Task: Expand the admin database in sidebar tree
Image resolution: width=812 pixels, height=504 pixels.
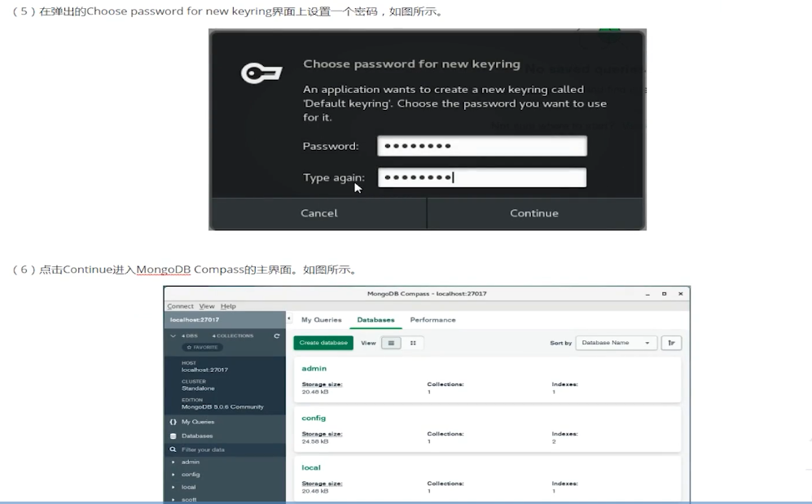Action: (173, 462)
